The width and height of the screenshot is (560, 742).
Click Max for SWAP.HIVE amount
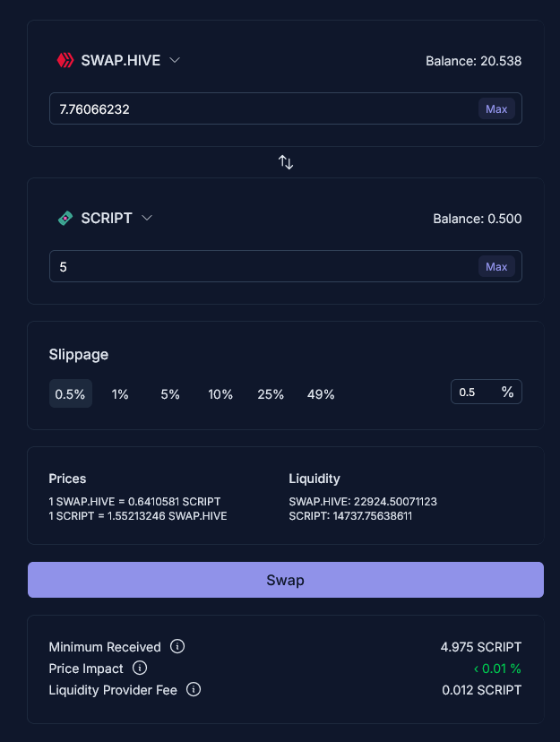(496, 109)
